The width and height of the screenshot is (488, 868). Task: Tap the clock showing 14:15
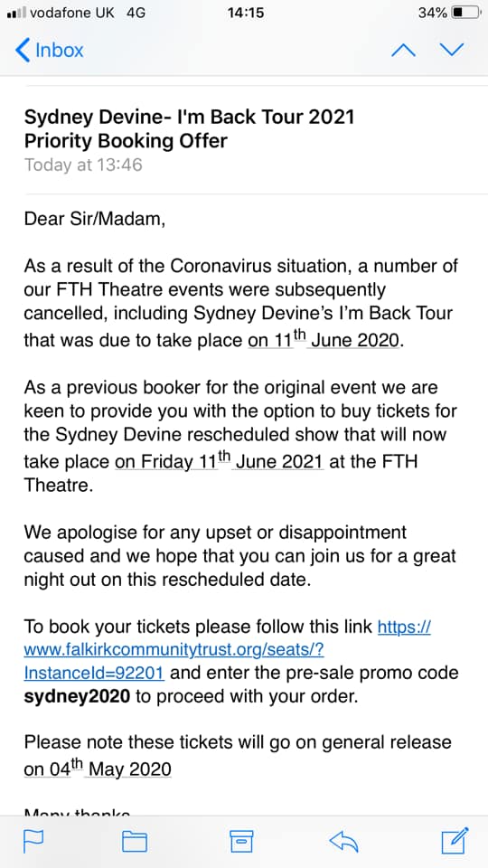point(246,12)
